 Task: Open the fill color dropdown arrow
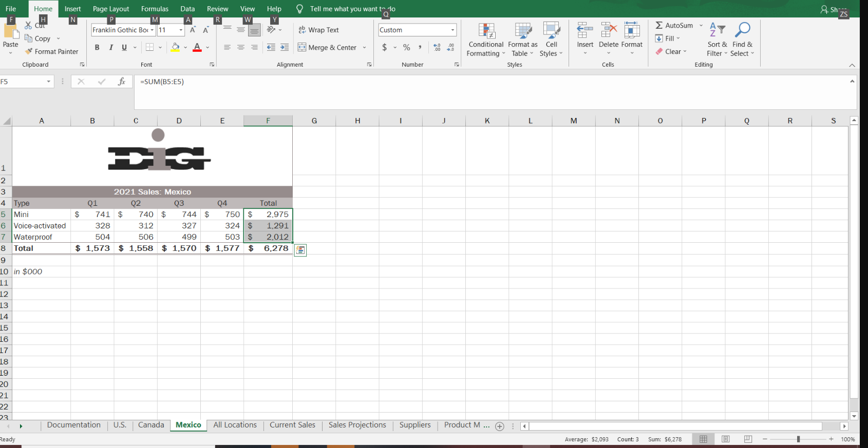point(185,47)
